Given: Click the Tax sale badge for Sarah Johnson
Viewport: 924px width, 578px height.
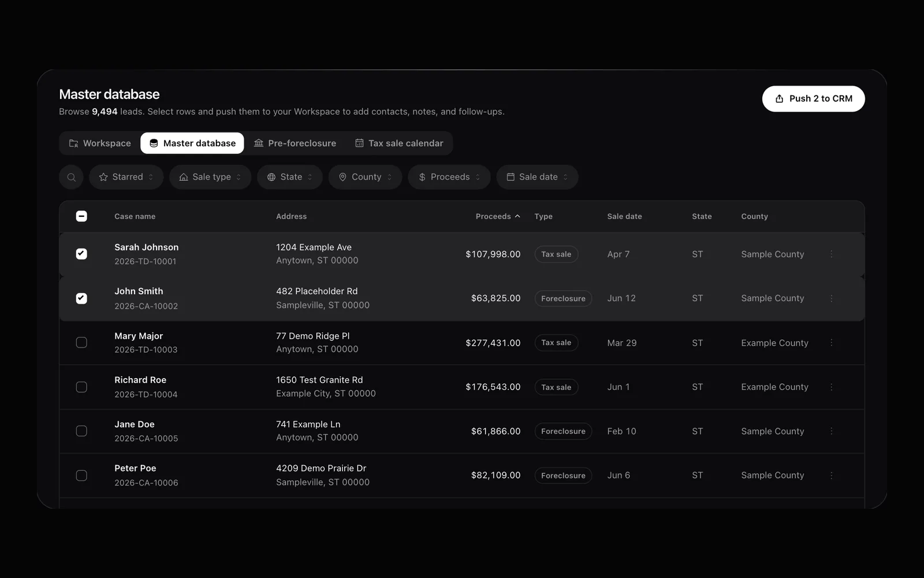Looking at the screenshot, I should pos(556,254).
